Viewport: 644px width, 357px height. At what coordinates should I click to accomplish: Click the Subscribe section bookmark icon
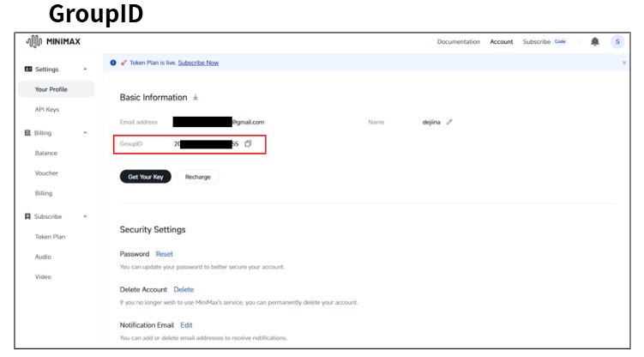click(x=27, y=216)
